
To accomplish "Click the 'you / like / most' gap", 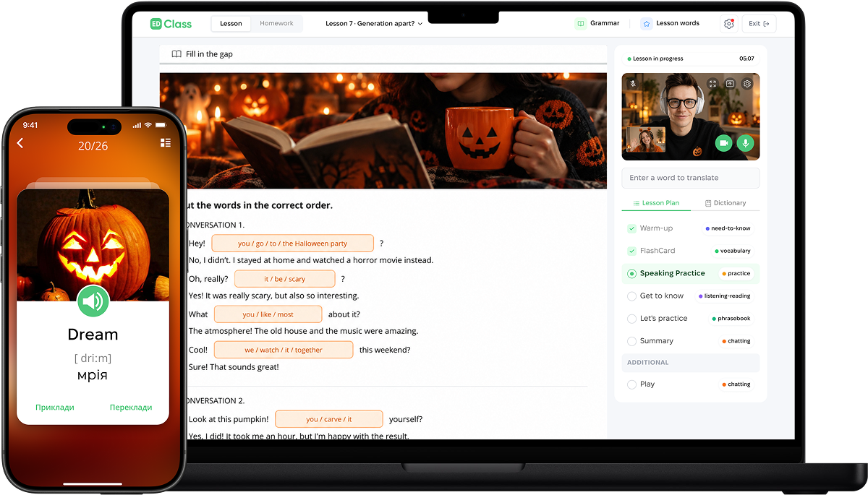I will 268,314.
